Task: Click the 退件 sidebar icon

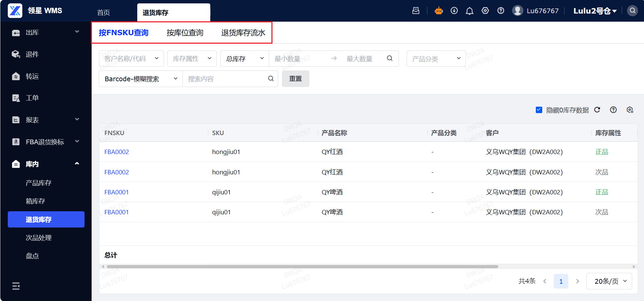Action: pyautogui.click(x=16, y=54)
